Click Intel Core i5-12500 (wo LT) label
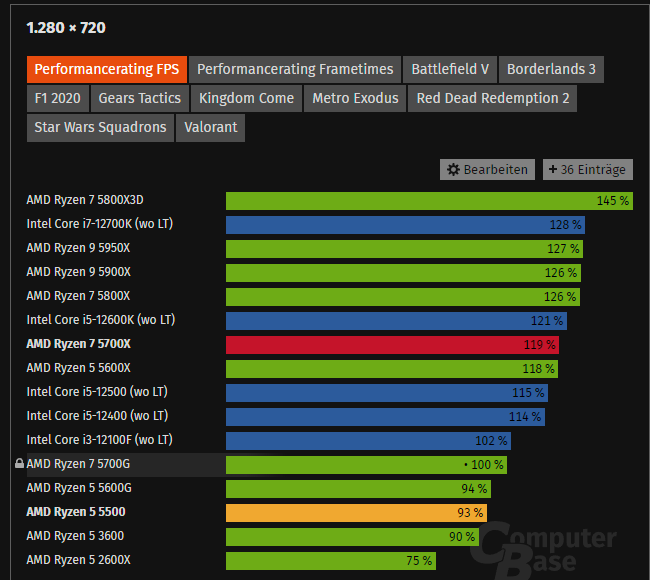 tap(97, 392)
